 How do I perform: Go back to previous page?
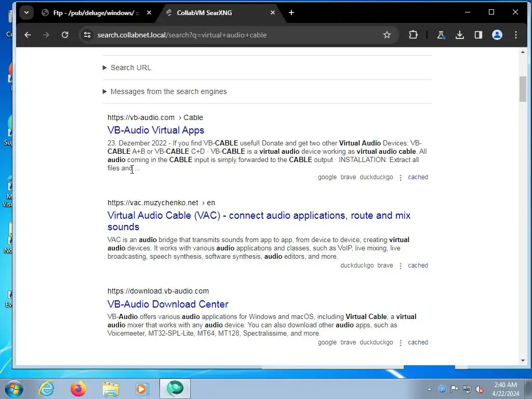[28, 35]
